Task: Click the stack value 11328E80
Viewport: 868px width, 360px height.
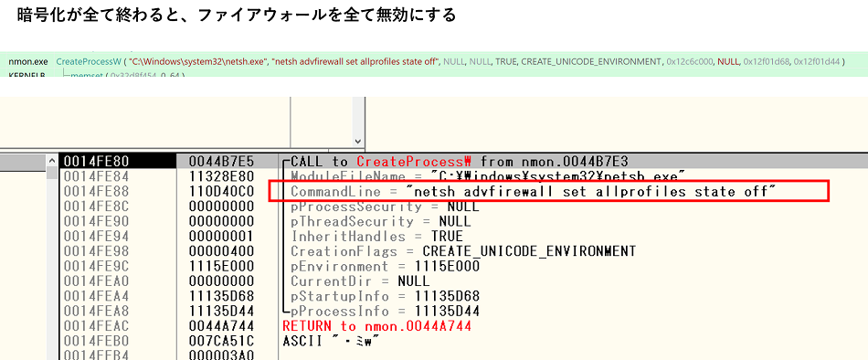Action: 221,176
